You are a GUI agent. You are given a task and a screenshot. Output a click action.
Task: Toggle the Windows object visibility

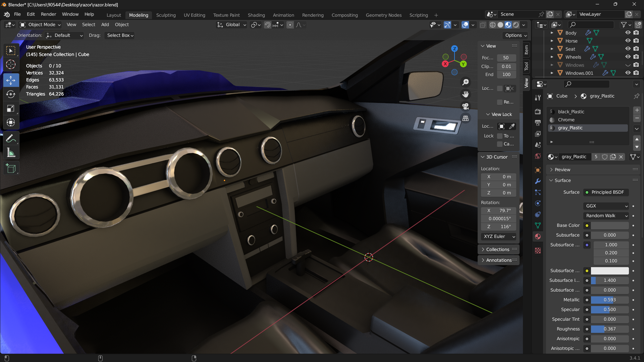point(628,65)
